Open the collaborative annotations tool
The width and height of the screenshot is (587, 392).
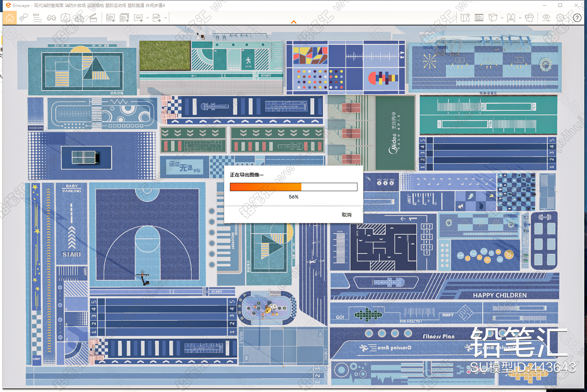tap(23, 18)
